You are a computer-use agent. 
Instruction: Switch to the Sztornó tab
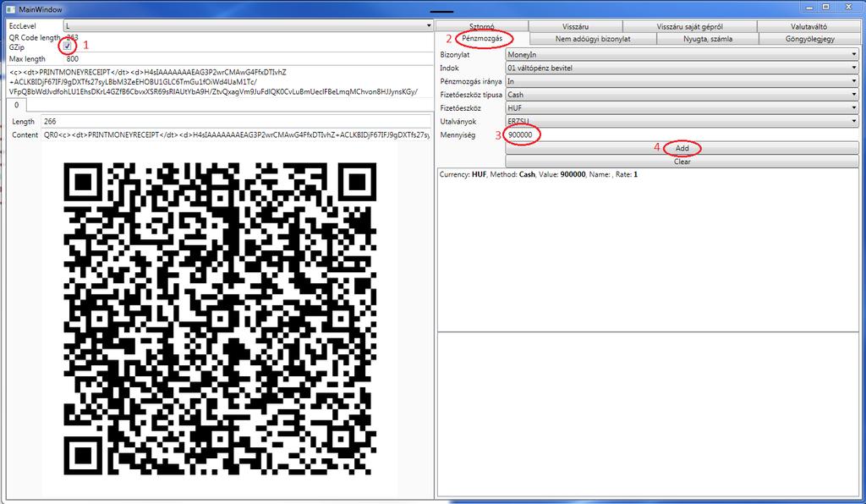point(481,26)
